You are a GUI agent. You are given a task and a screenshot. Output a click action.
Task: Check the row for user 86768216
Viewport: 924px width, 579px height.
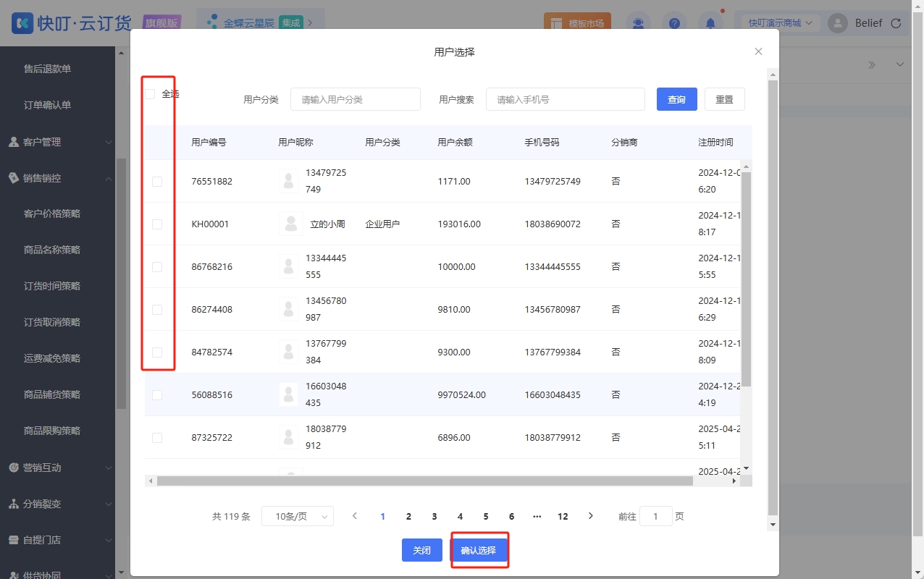157,267
